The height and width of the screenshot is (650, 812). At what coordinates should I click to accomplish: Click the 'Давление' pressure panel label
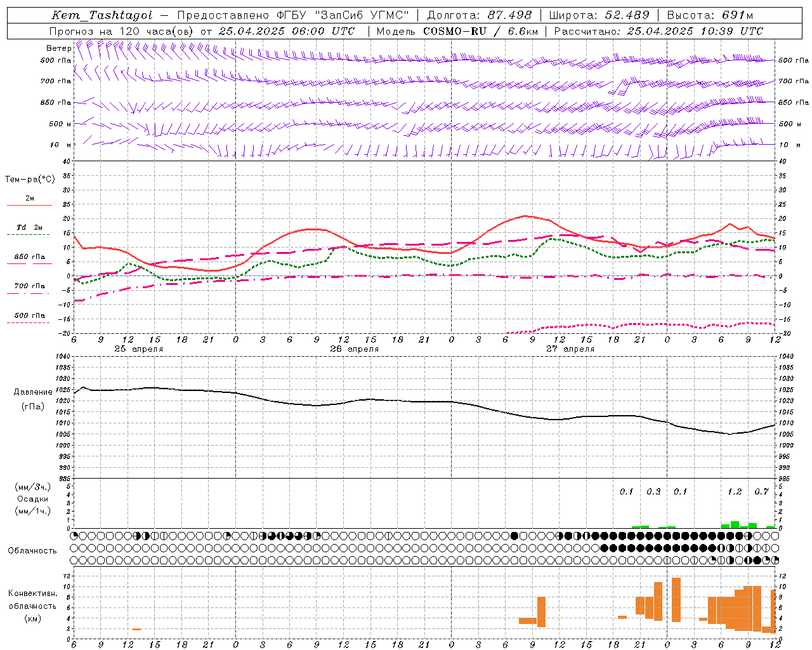(33, 392)
